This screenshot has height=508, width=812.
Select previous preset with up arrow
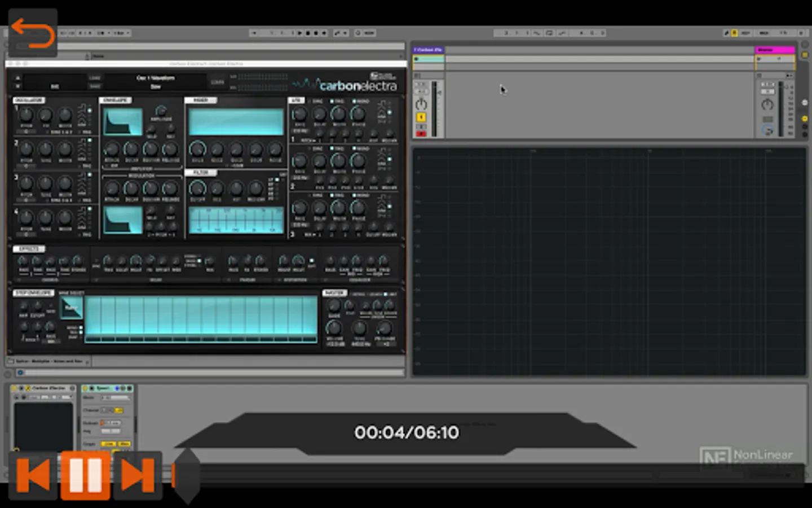pos(18,78)
